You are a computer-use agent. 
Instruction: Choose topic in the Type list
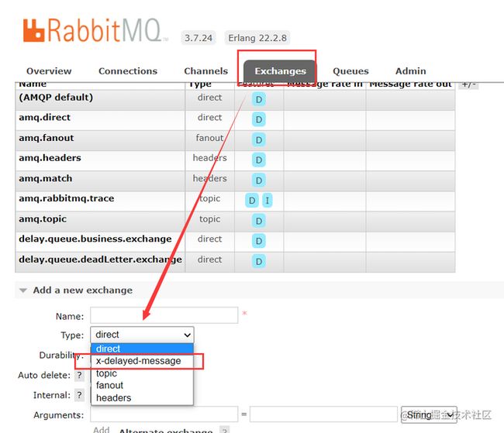pyautogui.click(x=142, y=373)
